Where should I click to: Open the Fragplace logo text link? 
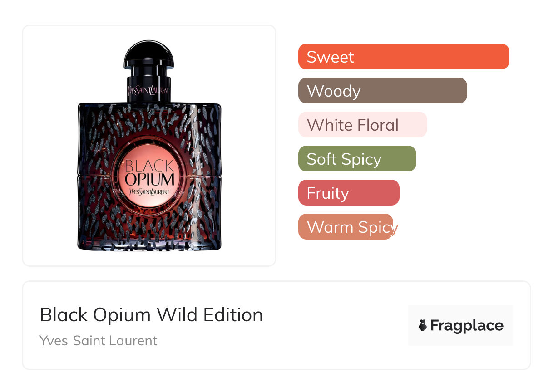[x=467, y=326]
